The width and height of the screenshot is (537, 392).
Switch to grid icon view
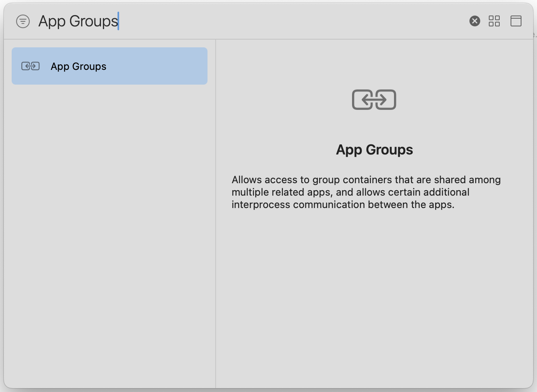[494, 21]
